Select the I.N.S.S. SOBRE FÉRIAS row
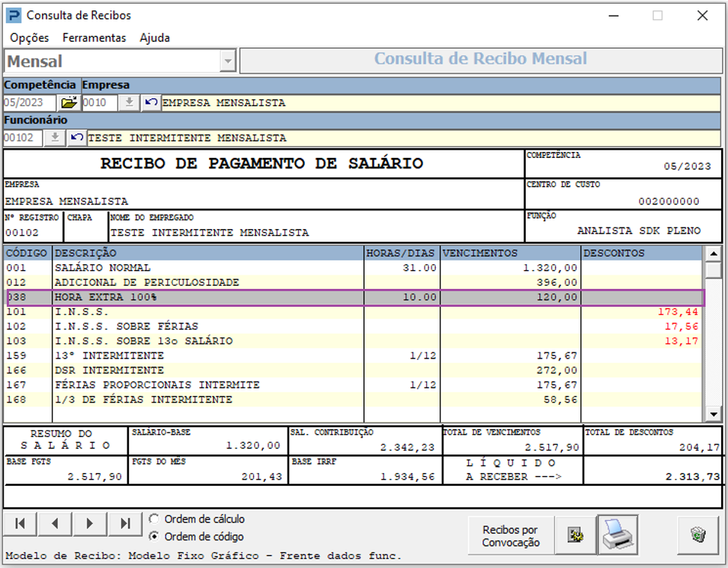Image resolution: width=728 pixels, height=568 pixels. 353,326
